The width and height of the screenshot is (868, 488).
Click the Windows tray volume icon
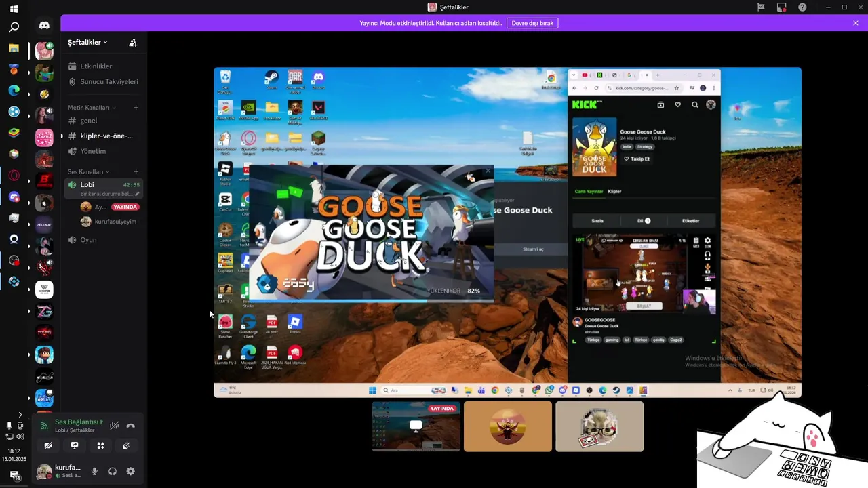click(x=20, y=436)
